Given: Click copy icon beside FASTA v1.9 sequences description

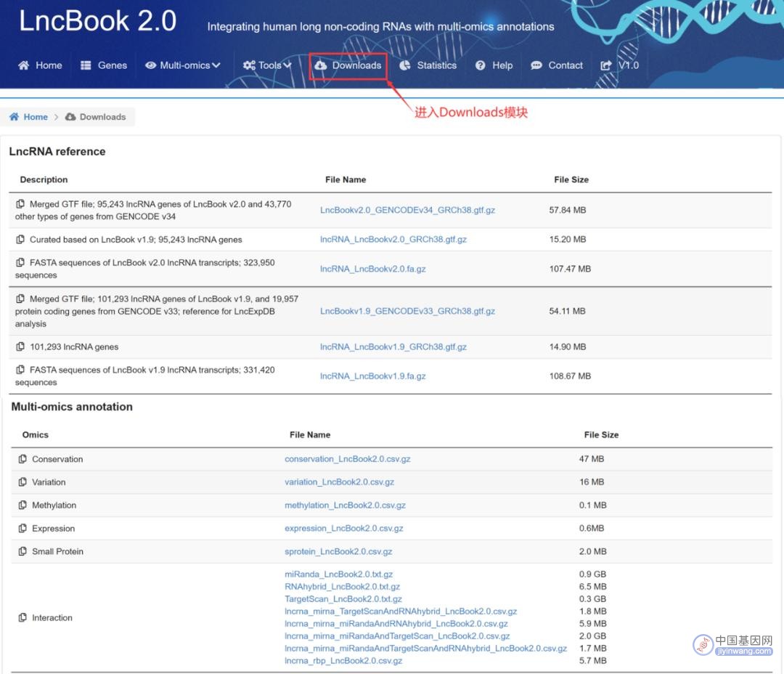Looking at the screenshot, I should coord(20,370).
